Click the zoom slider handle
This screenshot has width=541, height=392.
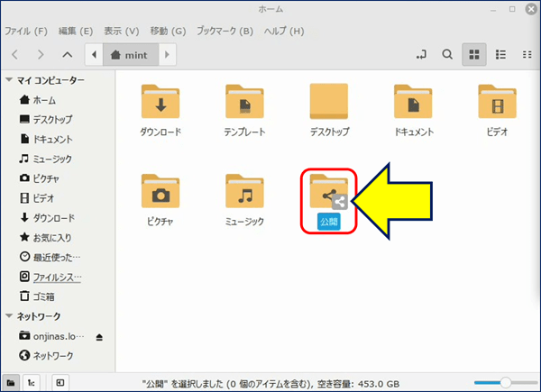(506, 382)
